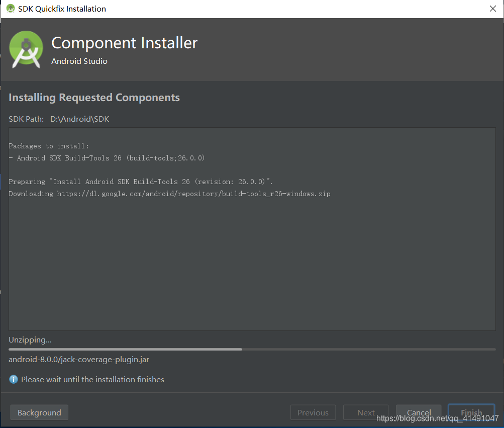Click the SDK path D:\Android\SDK text

click(80, 119)
